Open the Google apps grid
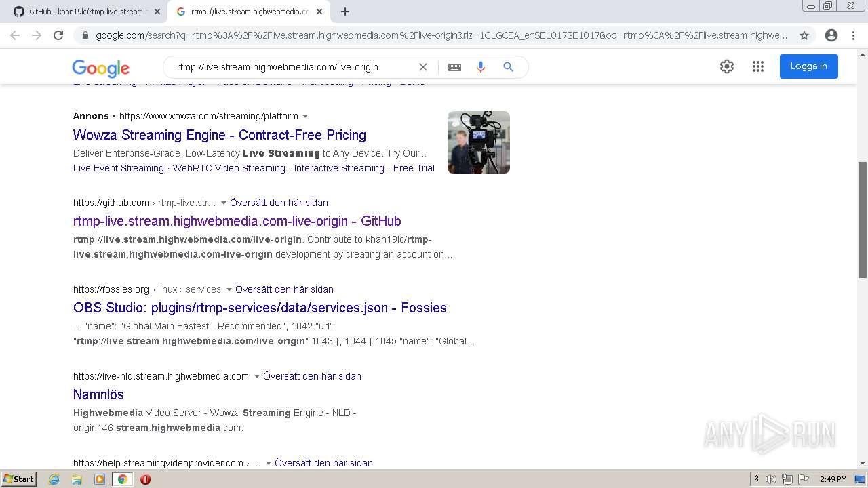 point(758,66)
